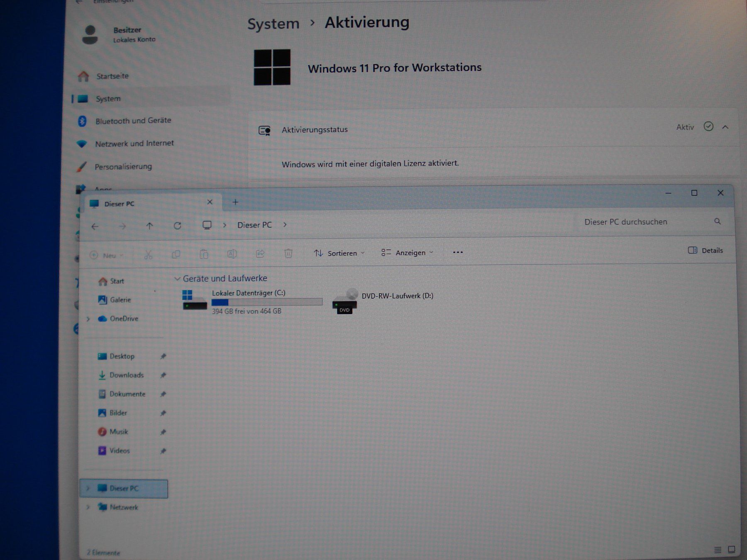Click System breadcrumb in Settings header
747x560 pixels.
tap(273, 24)
